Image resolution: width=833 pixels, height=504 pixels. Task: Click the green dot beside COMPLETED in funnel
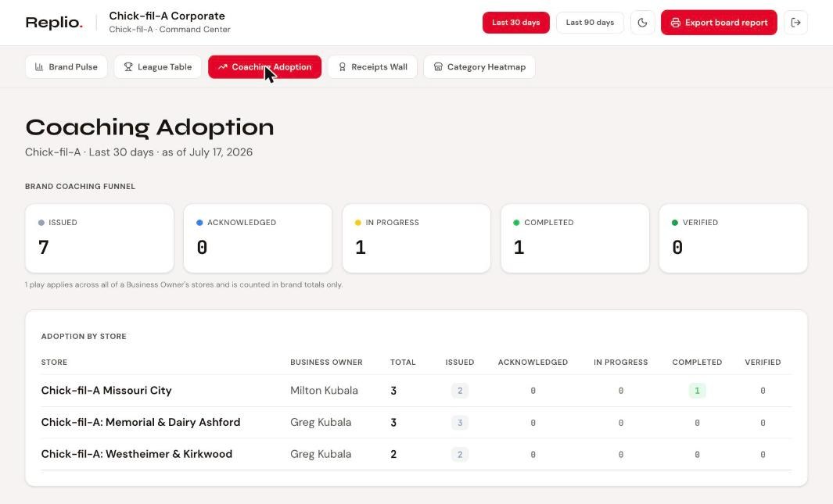516,223
